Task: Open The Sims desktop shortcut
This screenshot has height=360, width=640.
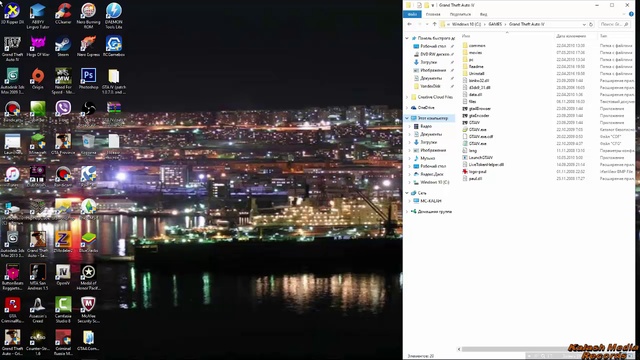Action: point(88,209)
